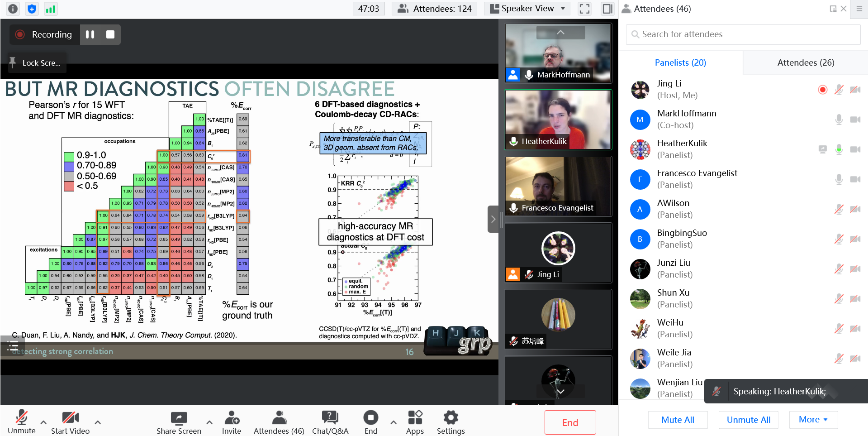Viewport: 868px width, 436px height.
Task: Open the Invite participants icon
Action: tap(231, 417)
